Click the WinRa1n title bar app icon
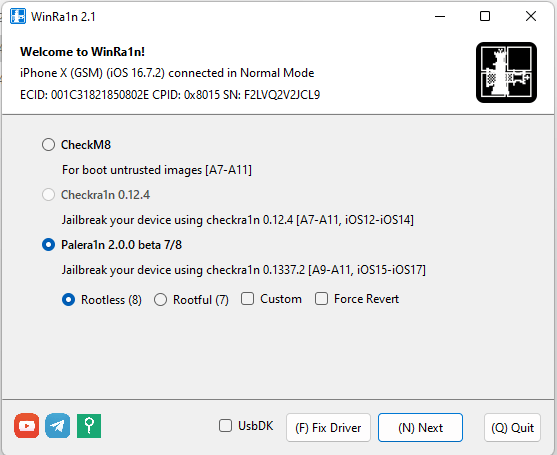Viewport: 557px width, 455px height. (x=18, y=16)
